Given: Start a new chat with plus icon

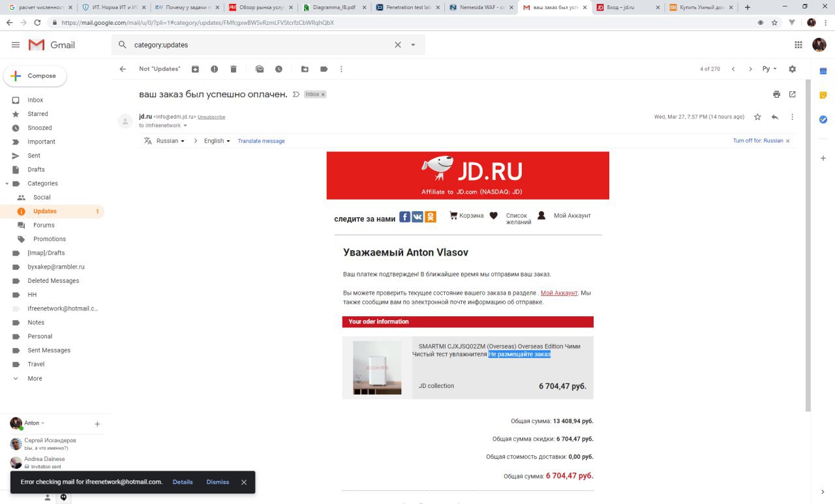Looking at the screenshot, I should (97, 424).
